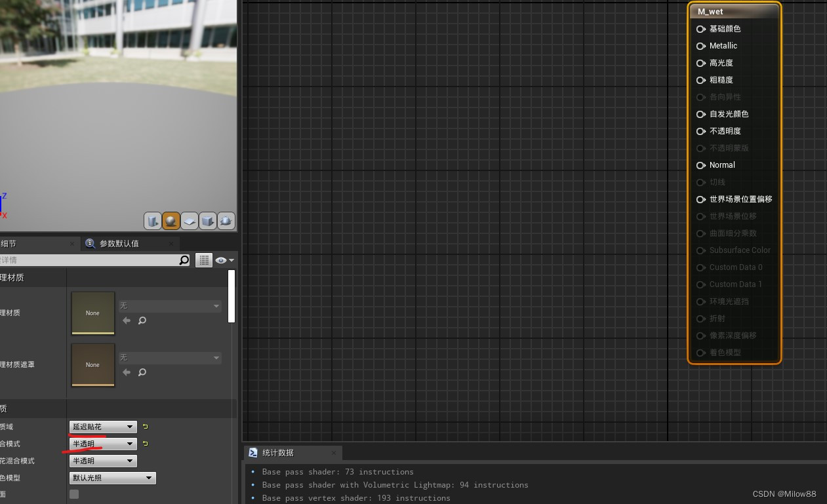Click the 不透明度 input pin

[x=700, y=131]
